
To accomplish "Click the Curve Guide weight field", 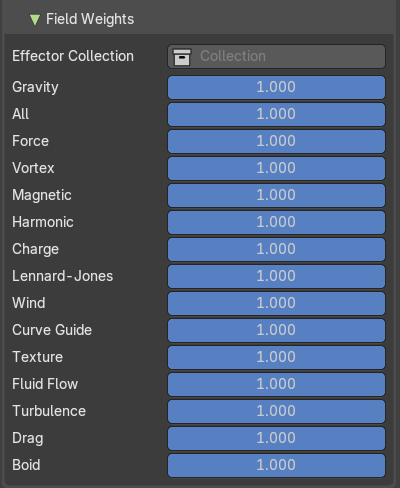I will [x=276, y=330].
